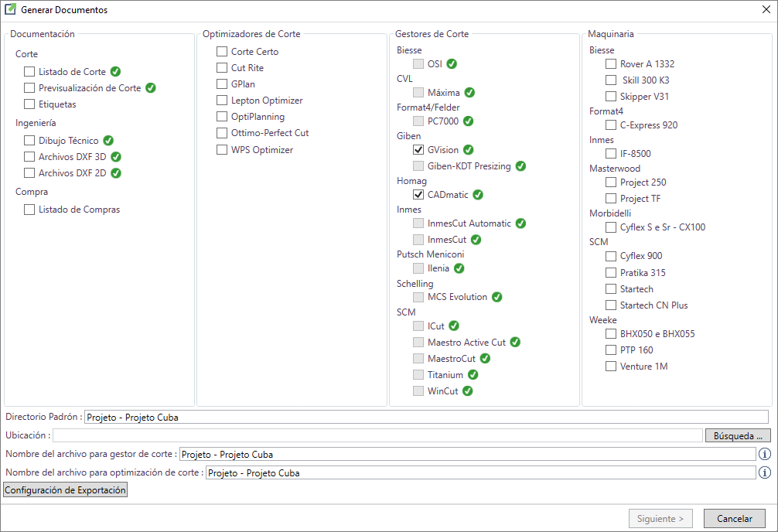Click the Ubicación input field
The image size is (778, 532).
377,435
